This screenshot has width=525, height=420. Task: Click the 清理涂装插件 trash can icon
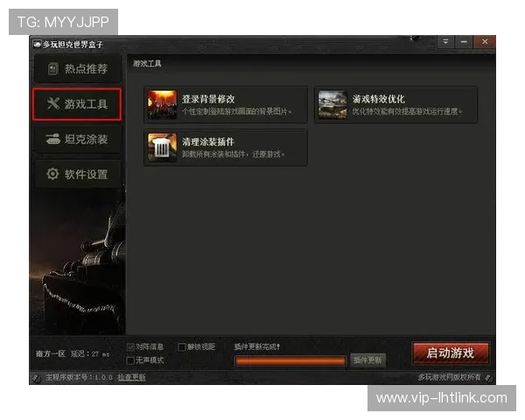coord(163,147)
